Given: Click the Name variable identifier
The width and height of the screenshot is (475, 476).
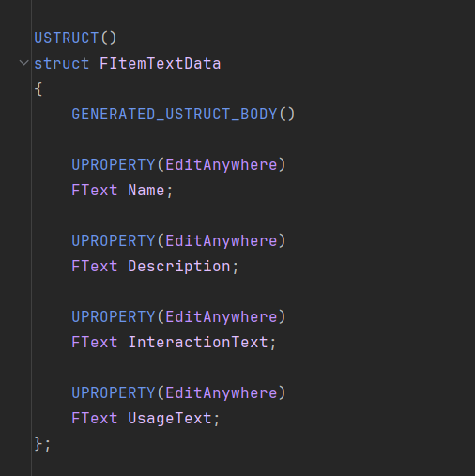Looking at the screenshot, I should pos(146,190).
